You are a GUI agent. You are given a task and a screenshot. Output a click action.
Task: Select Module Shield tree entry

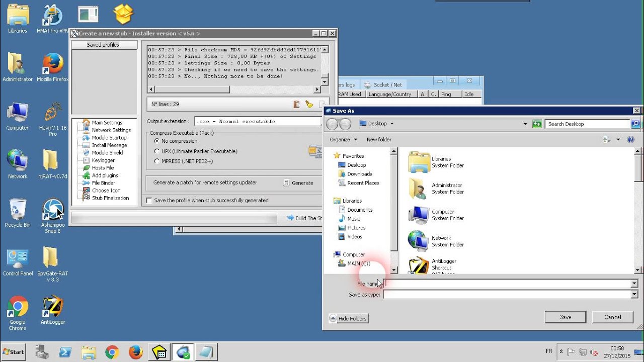pos(107,153)
